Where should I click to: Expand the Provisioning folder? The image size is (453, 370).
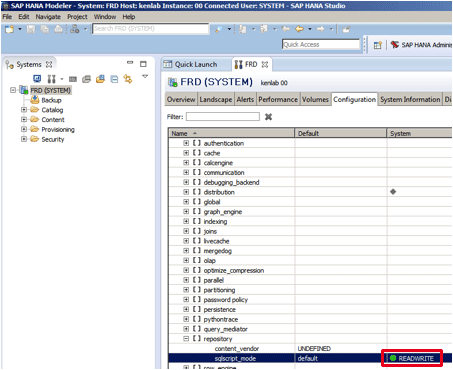(24, 129)
